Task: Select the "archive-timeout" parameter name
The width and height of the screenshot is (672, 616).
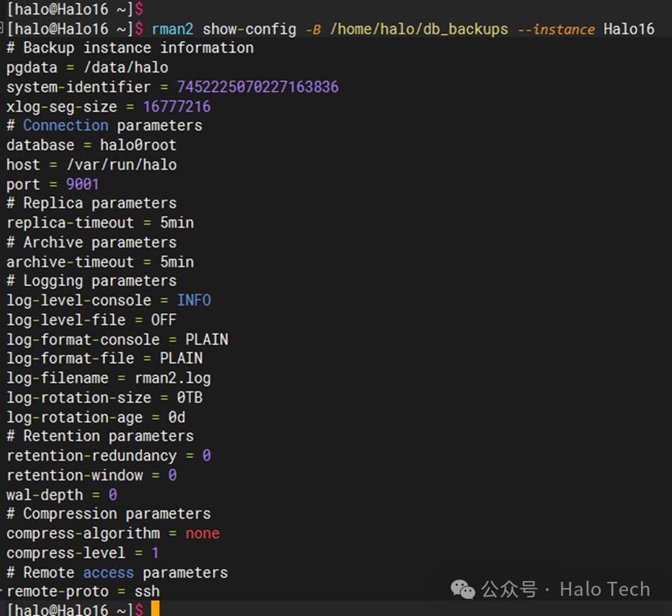Action: click(70, 262)
